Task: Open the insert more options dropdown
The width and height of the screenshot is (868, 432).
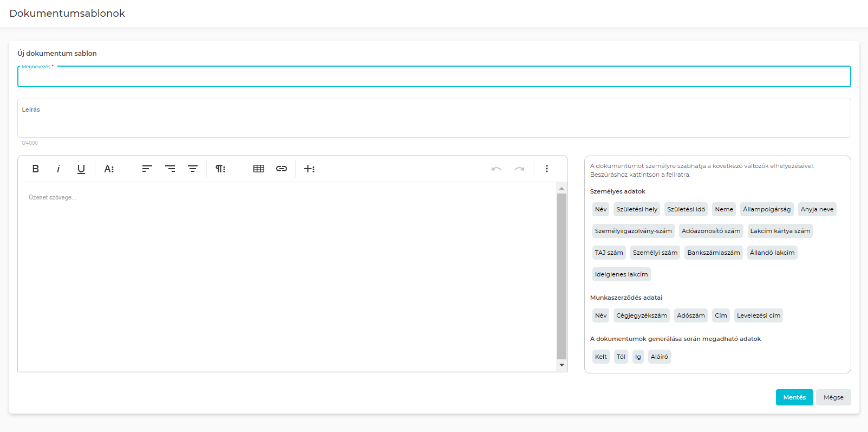Action: tap(309, 169)
